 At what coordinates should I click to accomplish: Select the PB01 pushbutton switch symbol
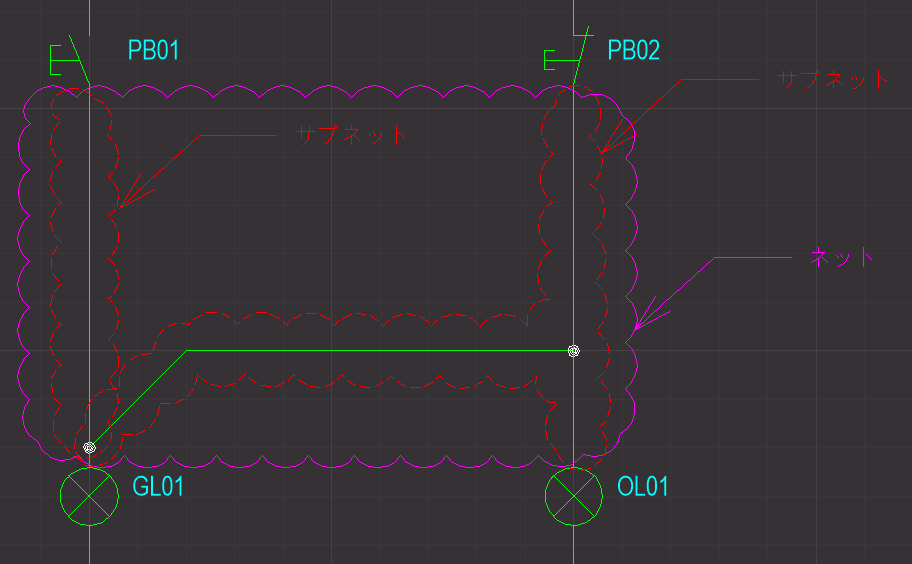click(x=69, y=59)
